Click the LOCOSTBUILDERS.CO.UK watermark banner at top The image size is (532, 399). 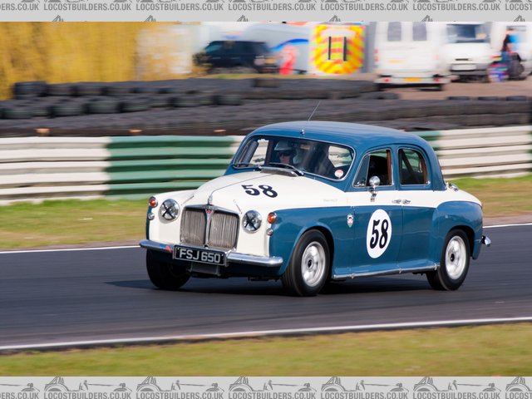point(266,7)
